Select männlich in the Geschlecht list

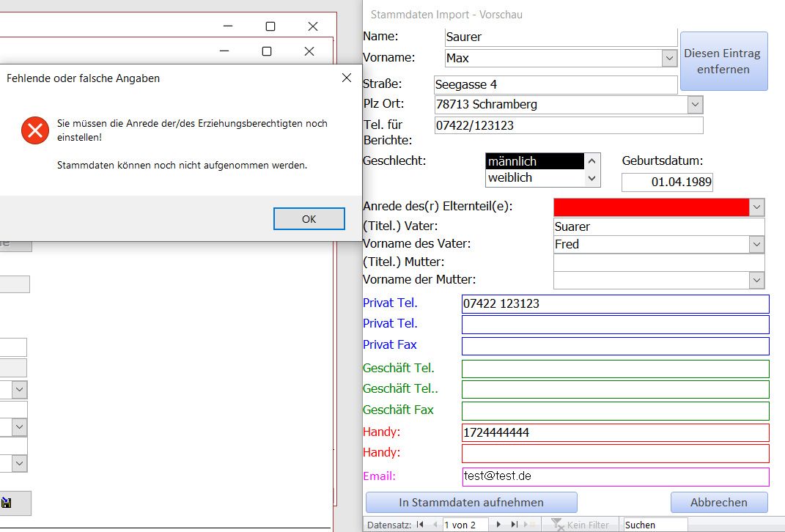(534, 161)
